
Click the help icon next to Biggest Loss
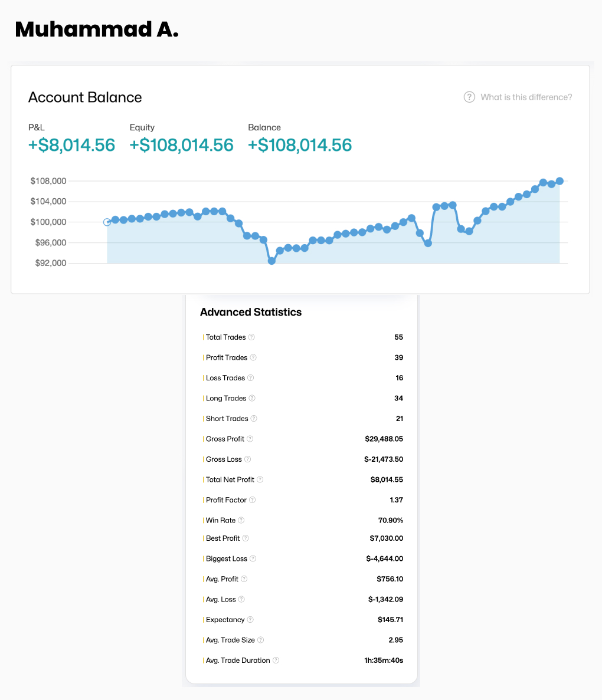coord(253,558)
